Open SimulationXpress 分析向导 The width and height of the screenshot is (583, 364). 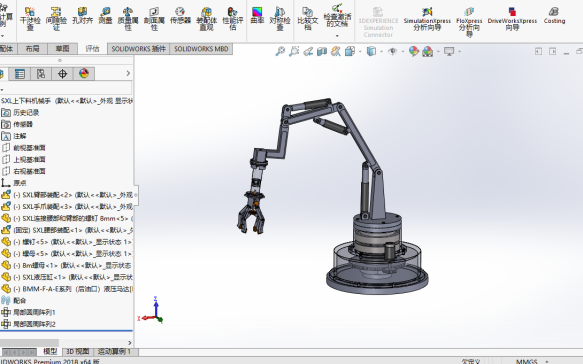(427, 19)
